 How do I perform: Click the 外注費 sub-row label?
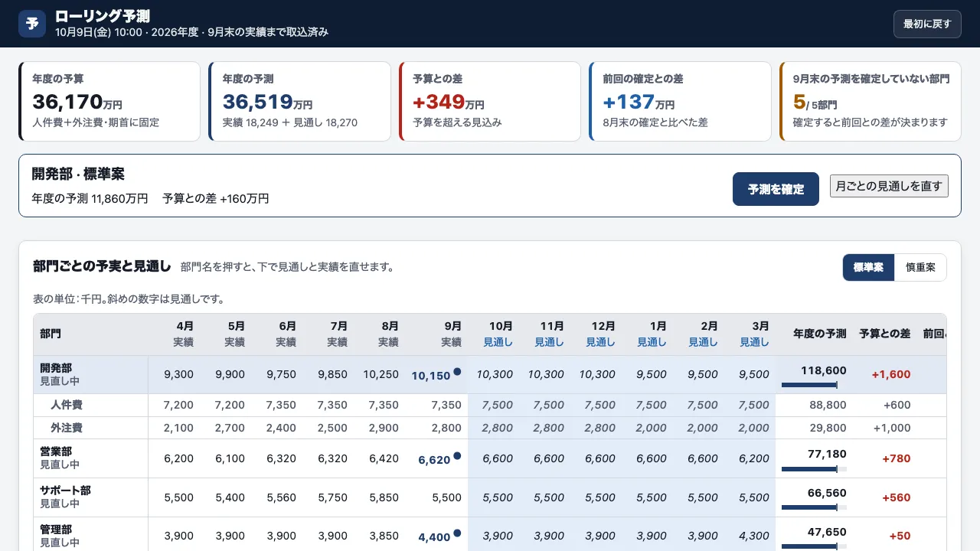pos(67,428)
